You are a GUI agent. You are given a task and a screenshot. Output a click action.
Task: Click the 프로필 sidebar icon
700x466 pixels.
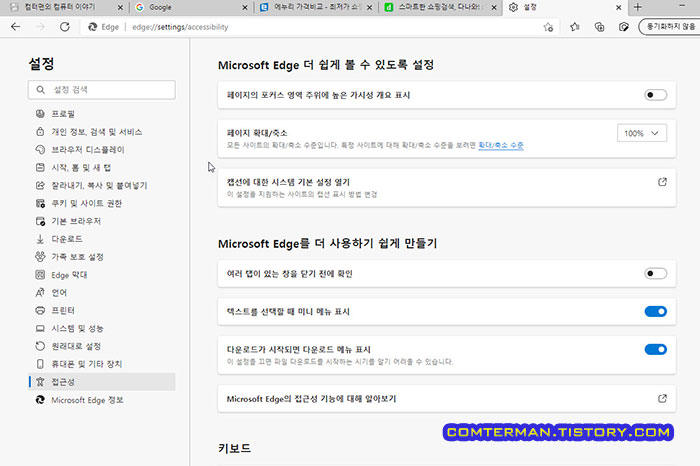[40, 114]
